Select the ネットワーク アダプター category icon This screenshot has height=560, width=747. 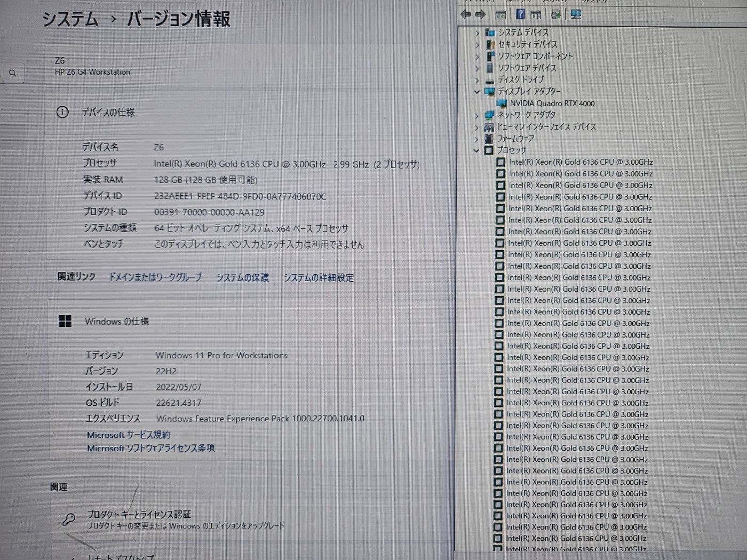pyautogui.click(x=489, y=115)
